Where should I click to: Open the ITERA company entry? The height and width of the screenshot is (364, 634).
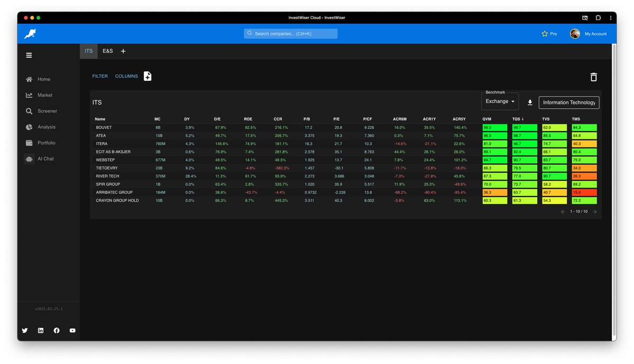pyautogui.click(x=101, y=144)
